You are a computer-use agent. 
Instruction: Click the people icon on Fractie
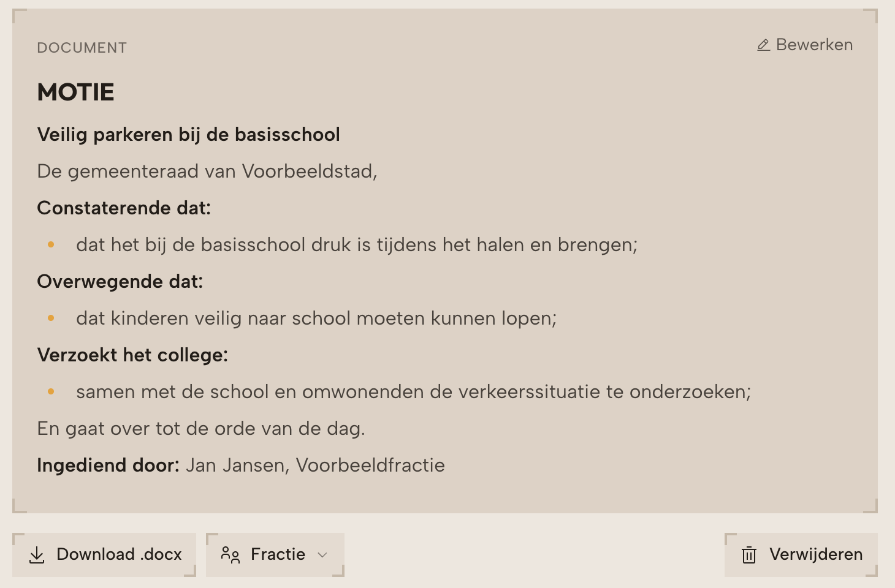coord(230,555)
